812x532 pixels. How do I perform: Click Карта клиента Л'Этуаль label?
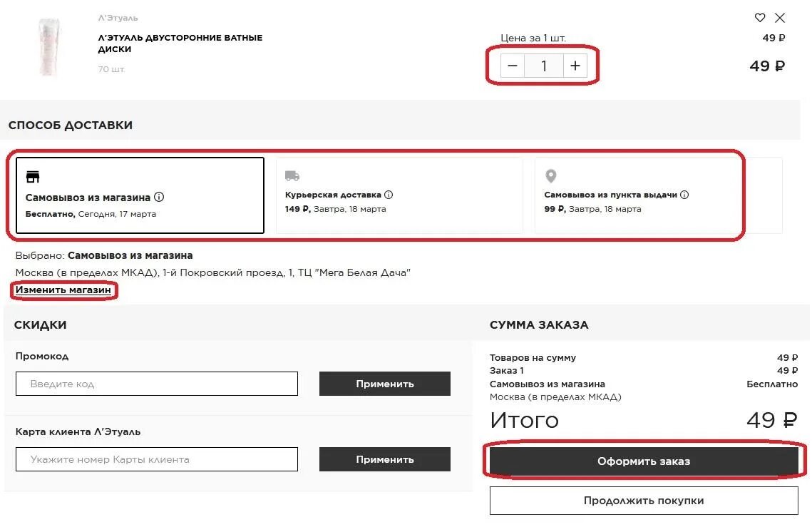tap(78, 431)
